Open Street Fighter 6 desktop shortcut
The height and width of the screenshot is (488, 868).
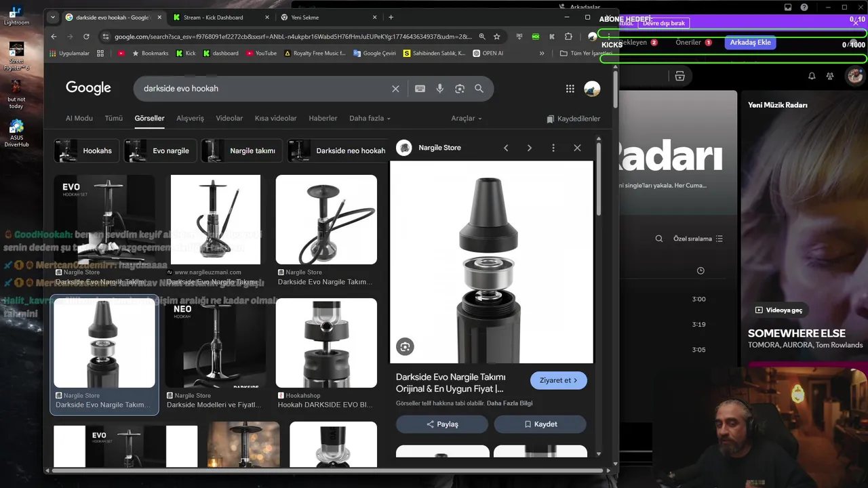click(x=16, y=56)
